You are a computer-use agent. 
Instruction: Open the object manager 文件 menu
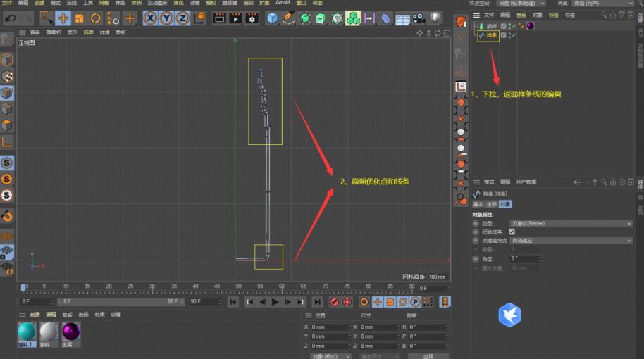(x=489, y=15)
